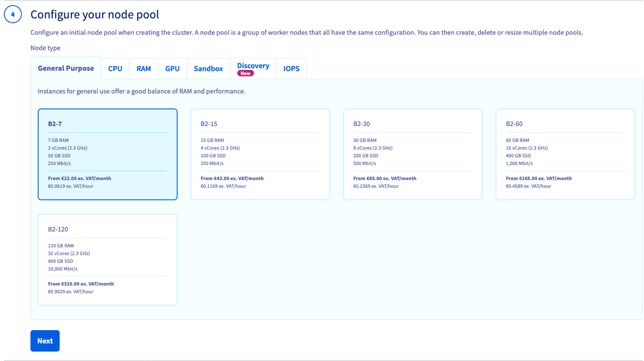The width and height of the screenshot is (644, 361).
Task: Click the step 4 circle icon
Action: pyautogui.click(x=13, y=15)
